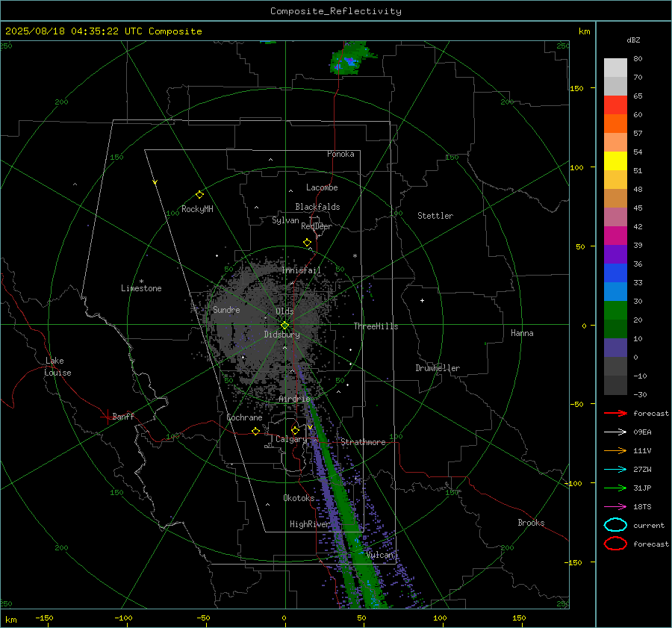
Task: Click the Sylvan label
Action: pyautogui.click(x=285, y=220)
